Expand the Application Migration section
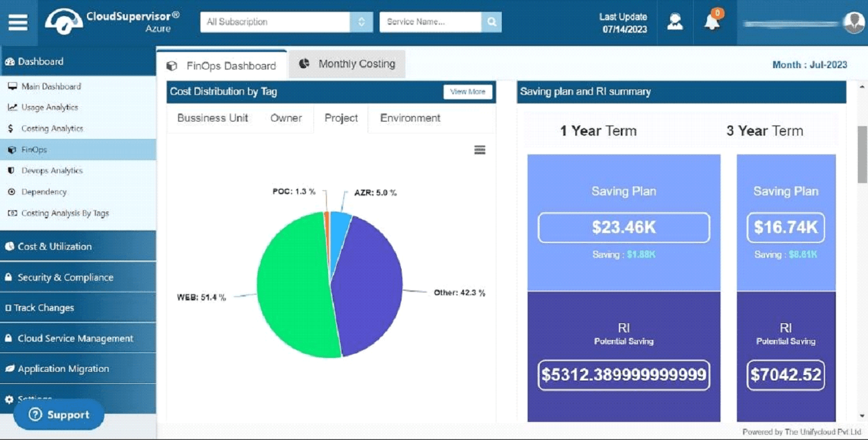Image resolution: width=868 pixels, height=440 pixels. point(78,369)
